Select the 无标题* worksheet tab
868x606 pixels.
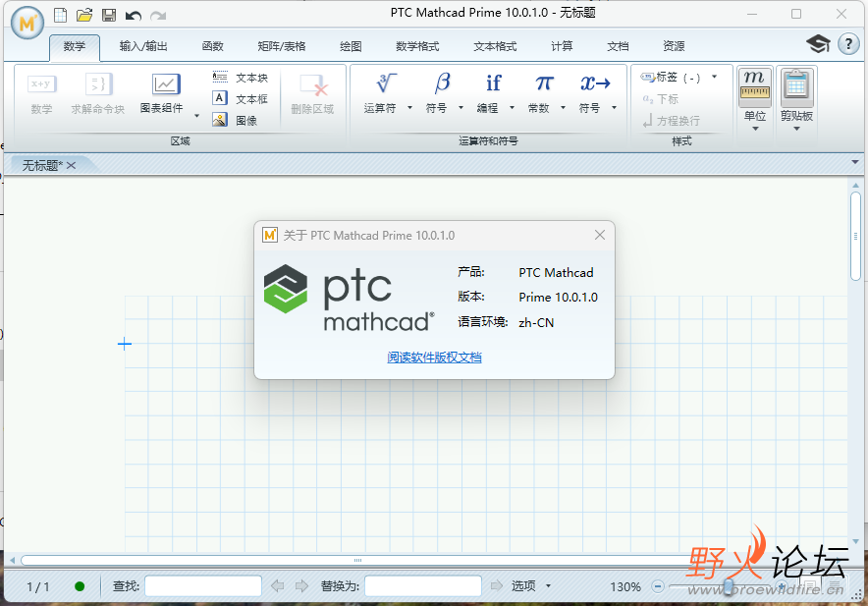coord(42,165)
